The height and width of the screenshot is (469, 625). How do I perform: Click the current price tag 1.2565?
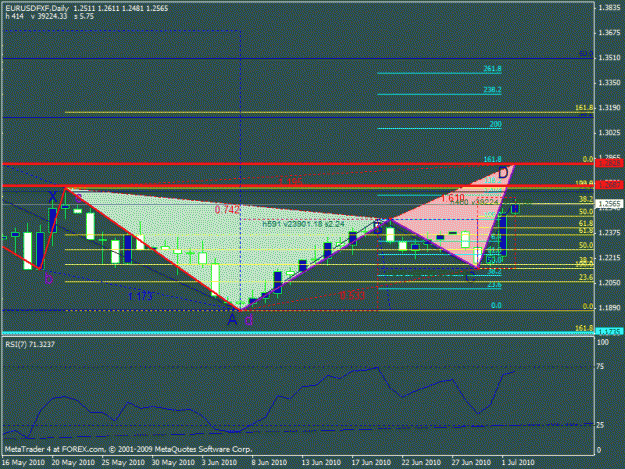tap(609, 204)
